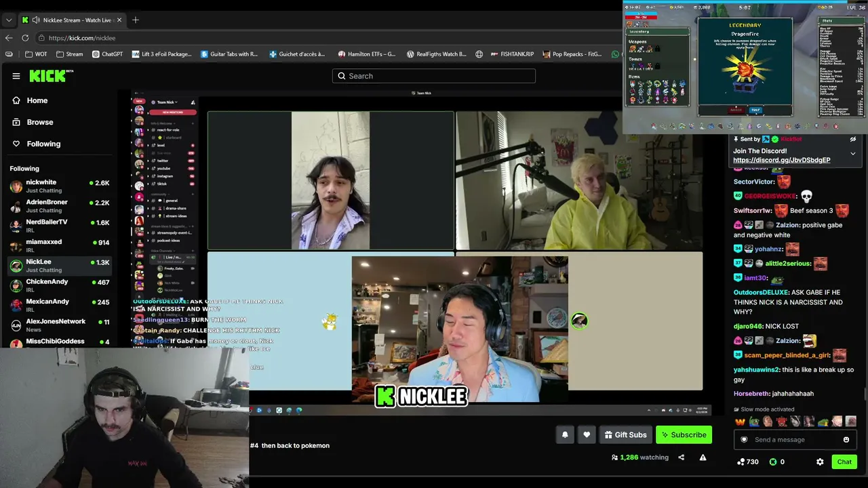Click username OutdoorsDELUXE in chat
The height and width of the screenshot is (488, 868).
click(761, 293)
